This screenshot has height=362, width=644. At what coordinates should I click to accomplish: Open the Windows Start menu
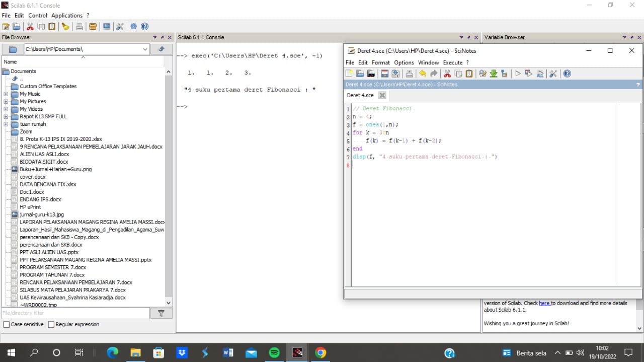point(11,353)
